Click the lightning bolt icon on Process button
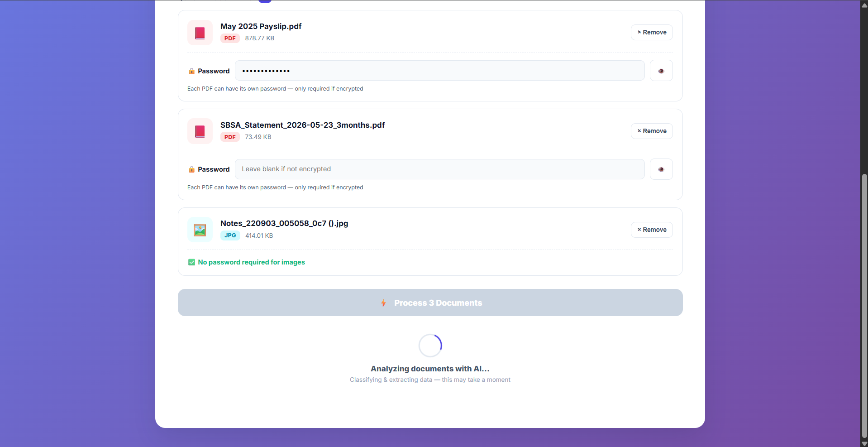 [x=383, y=303]
